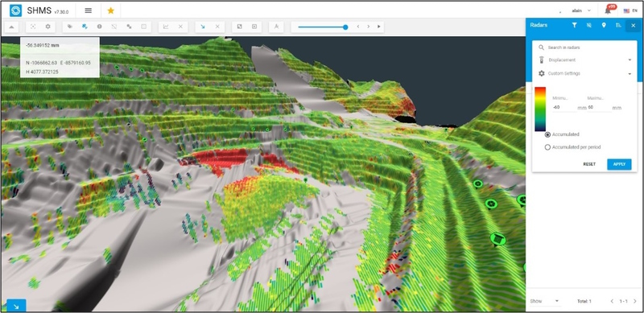Click the Custom Settings gear icon
644x313 pixels.
pyautogui.click(x=541, y=73)
